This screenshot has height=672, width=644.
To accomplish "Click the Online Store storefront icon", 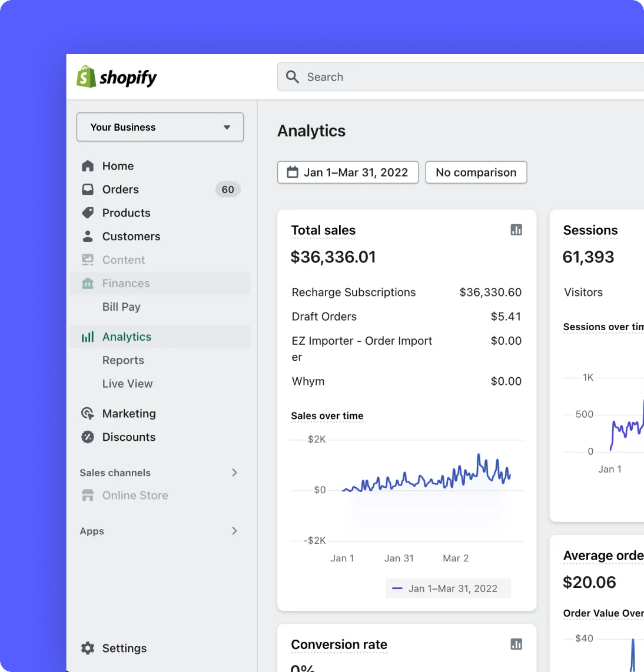I will (x=88, y=495).
